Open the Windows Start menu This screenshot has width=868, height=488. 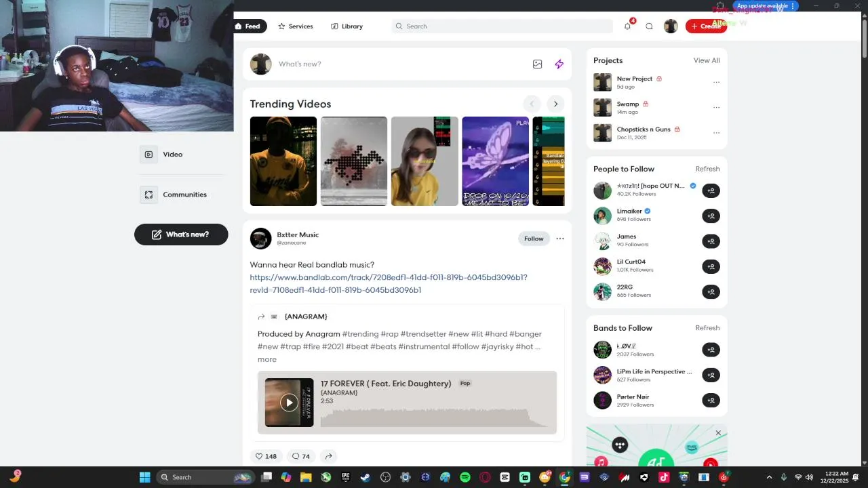pyautogui.click(x=144, y=477)
